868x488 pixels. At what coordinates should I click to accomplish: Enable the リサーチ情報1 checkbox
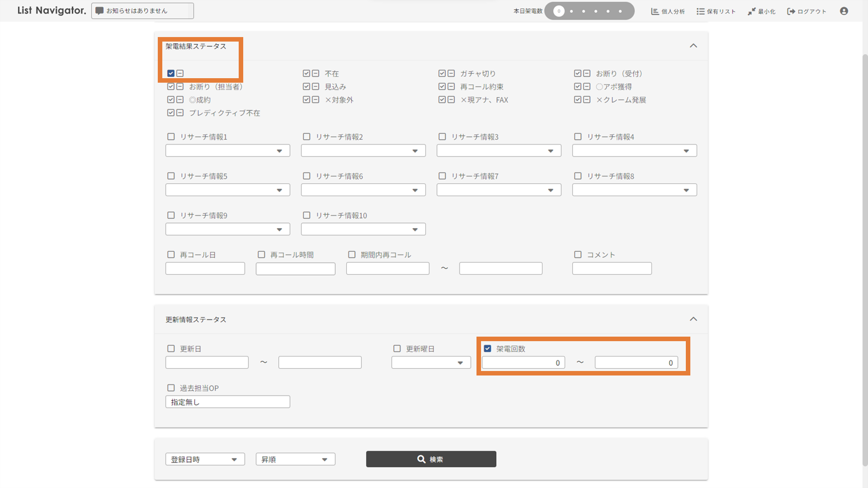coord(171,136)
